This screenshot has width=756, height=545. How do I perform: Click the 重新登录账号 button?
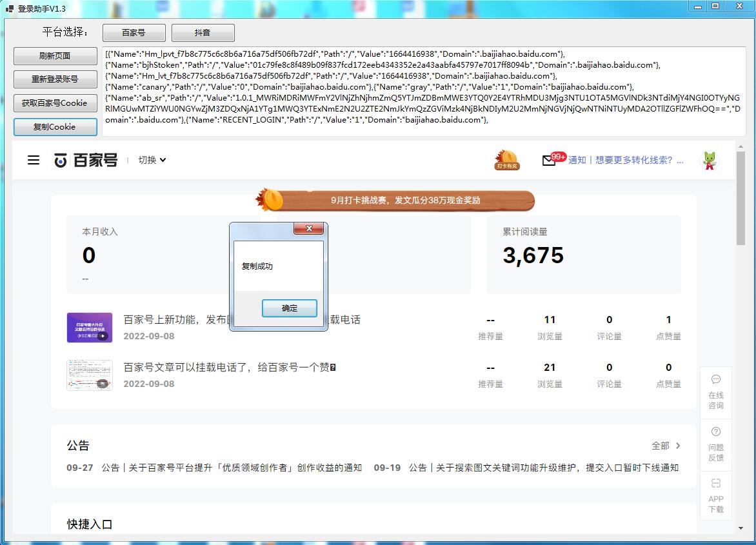click(x=55, y=79)
